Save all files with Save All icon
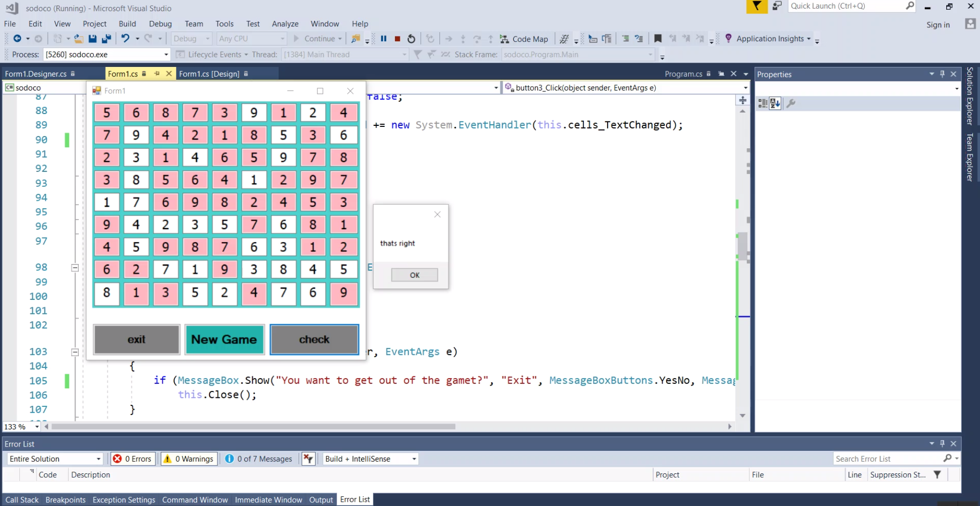 pos(106,39)
